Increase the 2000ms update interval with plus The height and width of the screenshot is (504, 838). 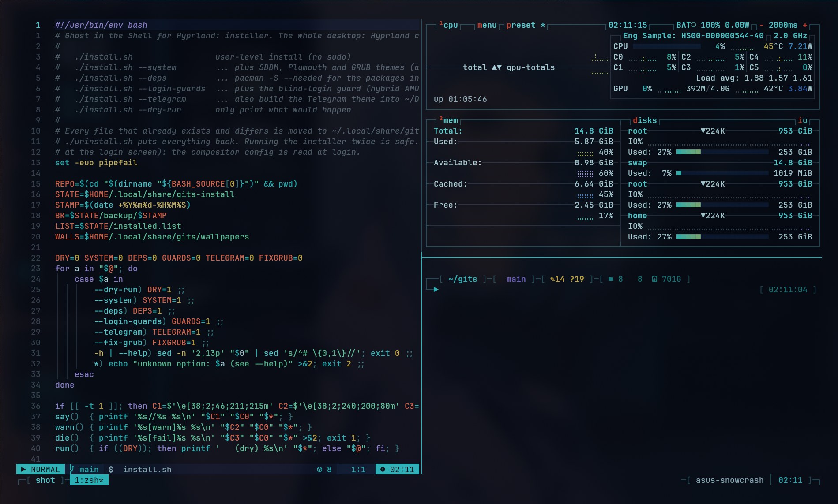click(805, 25)
